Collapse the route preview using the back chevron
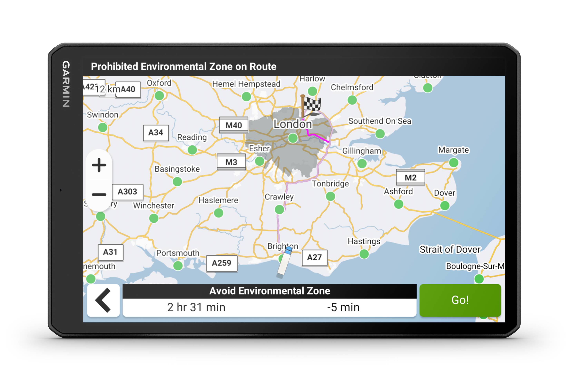 (103, 301)
